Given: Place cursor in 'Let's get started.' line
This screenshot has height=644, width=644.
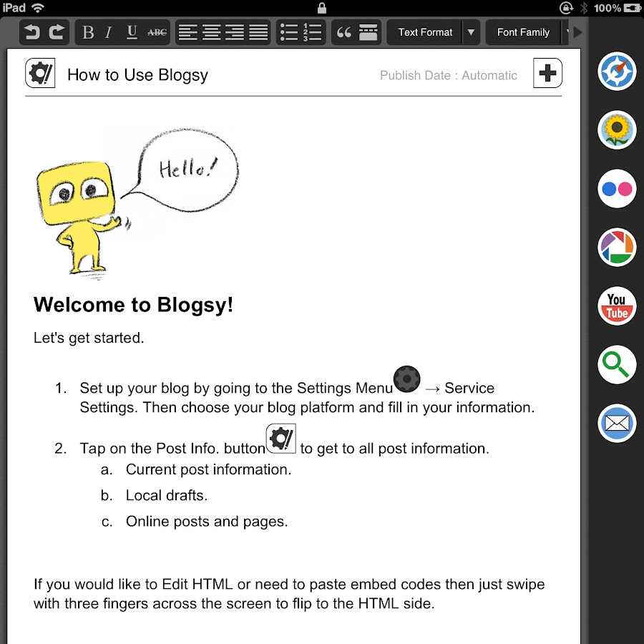Looking at the screenshot, I should click(x=89, y=338).
